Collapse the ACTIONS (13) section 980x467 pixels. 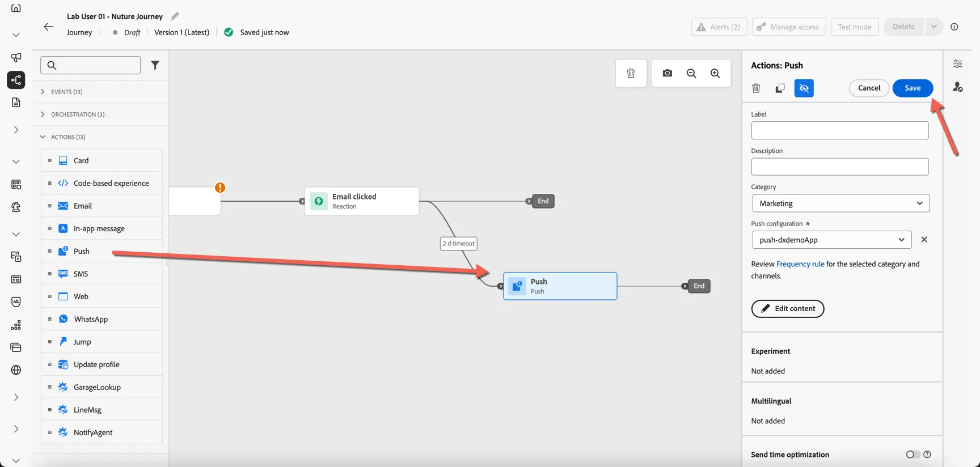(68, 137)
